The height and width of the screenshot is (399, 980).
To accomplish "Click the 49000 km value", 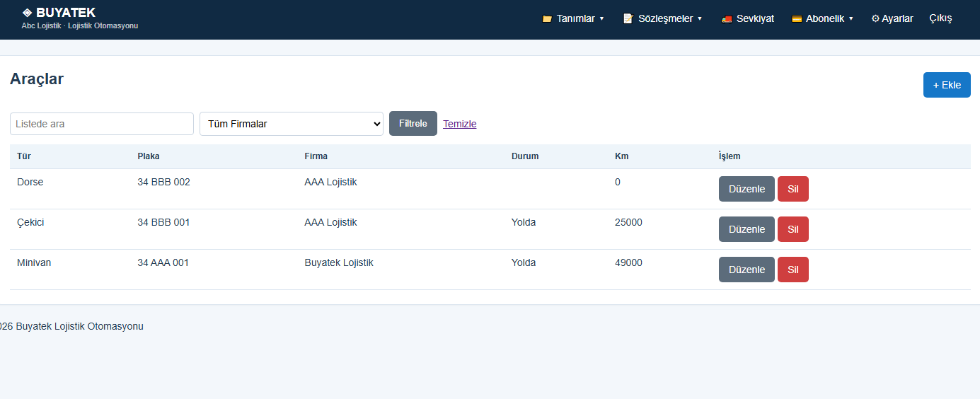I will (x=629, y=262).
